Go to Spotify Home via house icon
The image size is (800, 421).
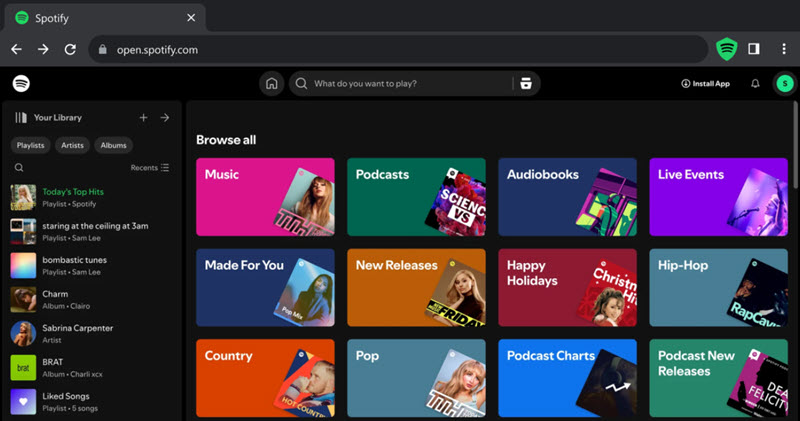coord(270,84)
